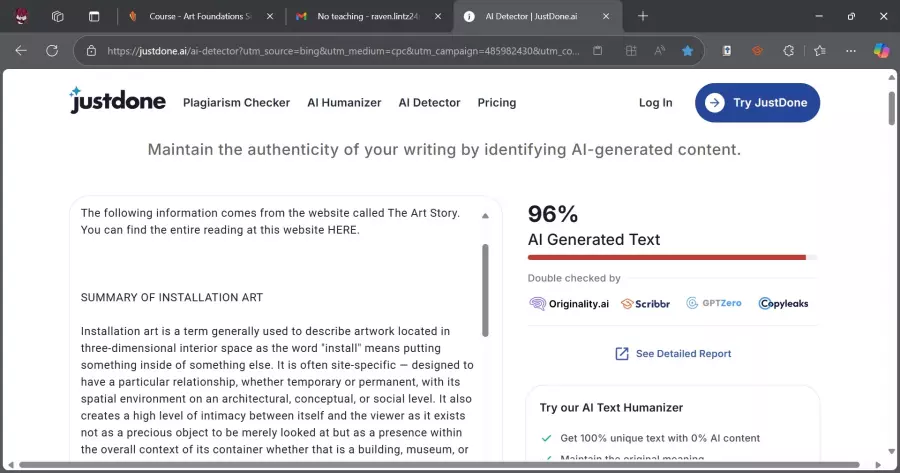Open the workspaces icon in the title bar
Screen dimensions: 900x473
[x=57, y=16]
